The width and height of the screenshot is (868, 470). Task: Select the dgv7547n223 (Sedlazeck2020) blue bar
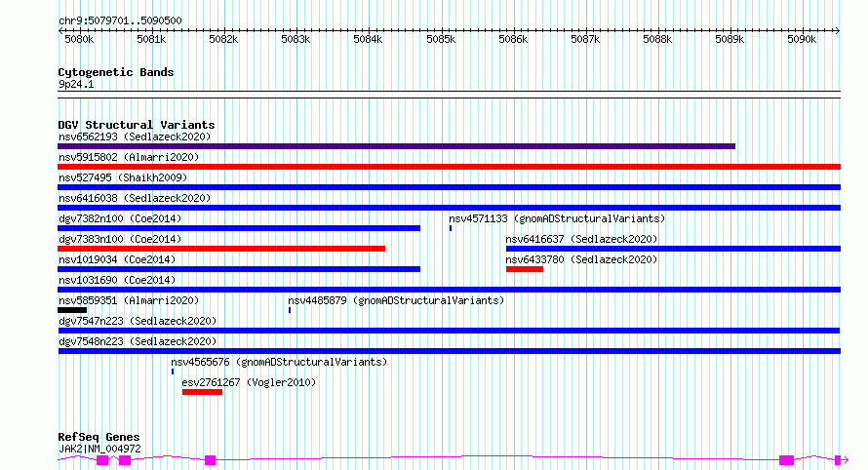pos(449,331)
